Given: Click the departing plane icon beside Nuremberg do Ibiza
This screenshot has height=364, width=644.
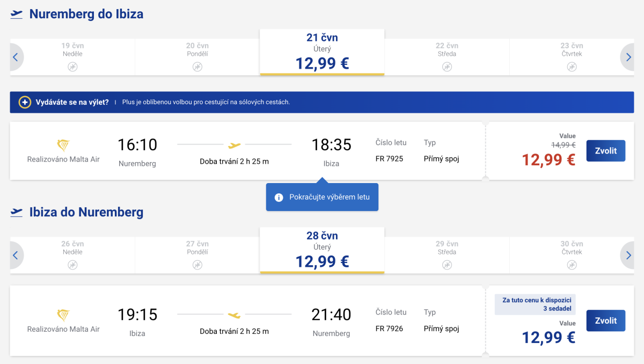Looking at the screenshot, I should 17,14.
